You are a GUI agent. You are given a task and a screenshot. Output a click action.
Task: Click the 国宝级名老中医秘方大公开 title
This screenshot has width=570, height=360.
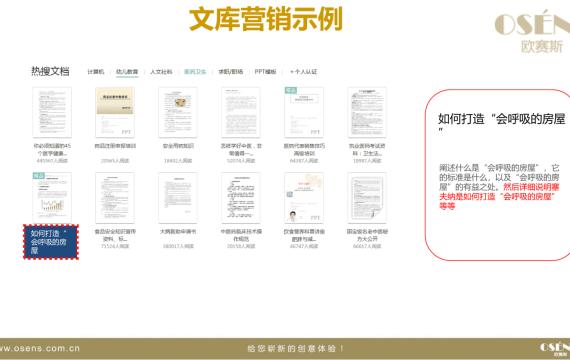click(x=367, y=235)
